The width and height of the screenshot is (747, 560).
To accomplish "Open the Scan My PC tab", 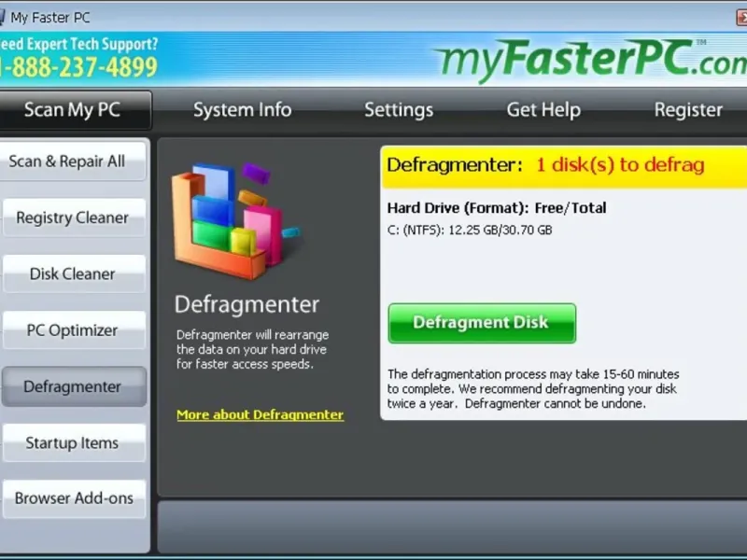I will tap(74, 110).
